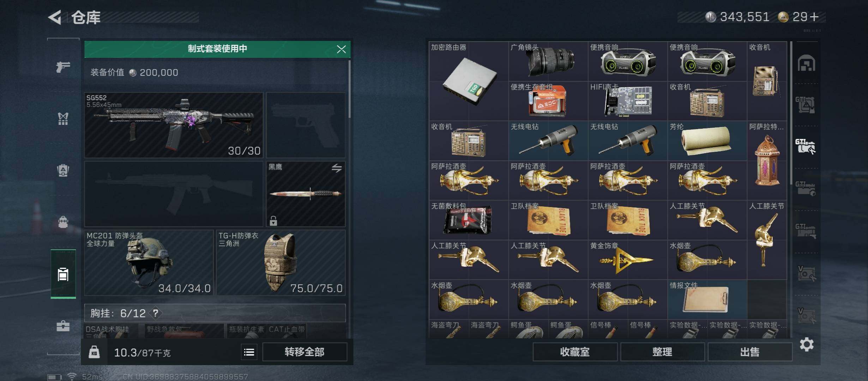This screenshot has height=381, width=868.
Task: Open the 收藏室 button
Action: click(x=575, y=352)
